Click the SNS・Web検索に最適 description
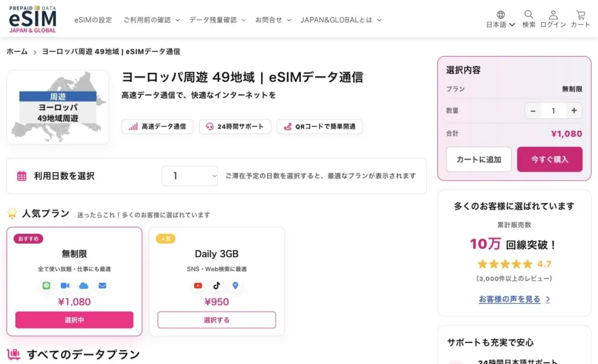The image size is (598, 364). [217, 269]
